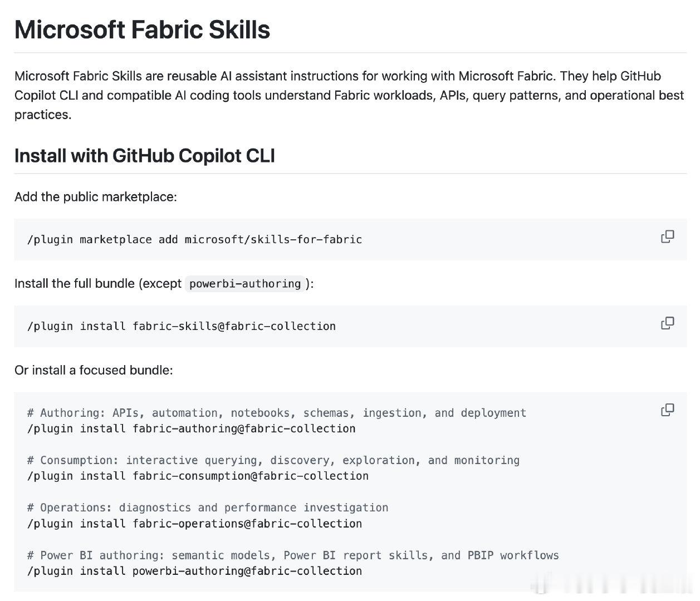
Task: Click the Microsoft Fabric Skills heading
Action: 142,29
